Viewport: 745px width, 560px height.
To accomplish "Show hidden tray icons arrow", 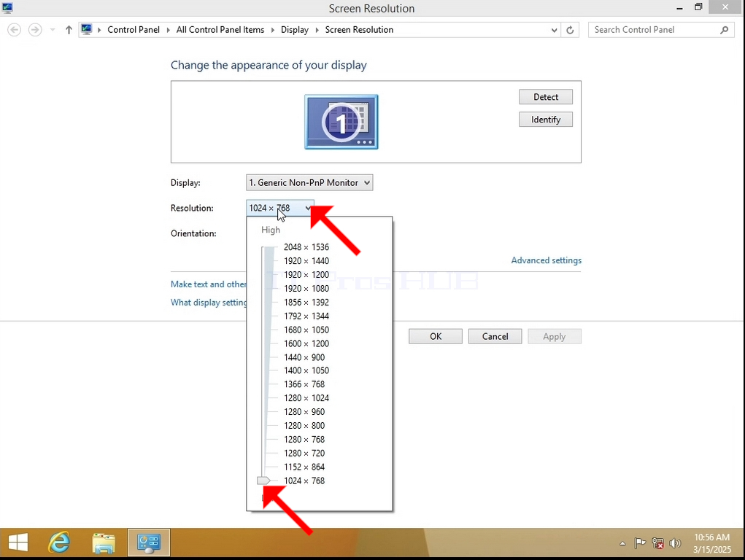I will 622,543.
